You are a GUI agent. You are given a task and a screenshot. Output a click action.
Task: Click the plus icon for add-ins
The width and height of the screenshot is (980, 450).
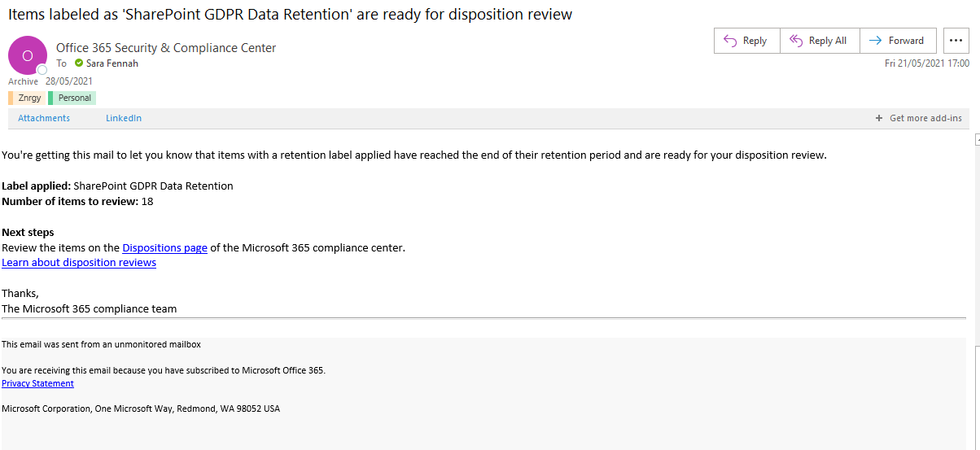879,119
